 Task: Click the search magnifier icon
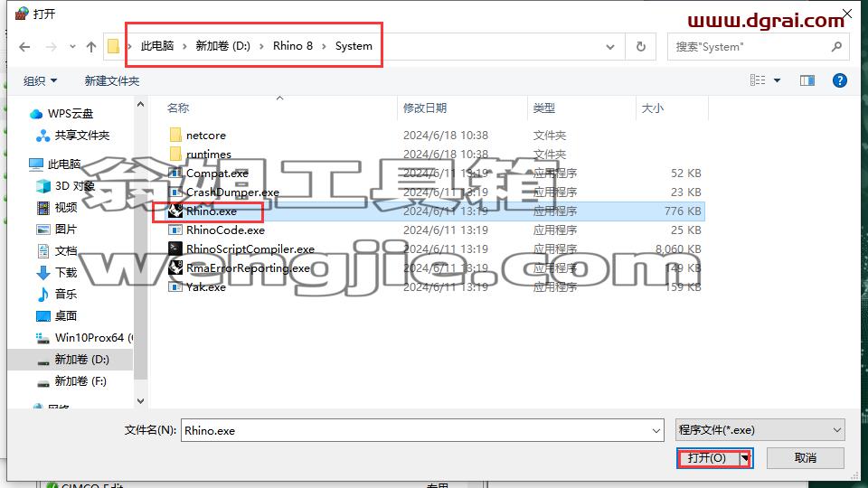(836, 47)
